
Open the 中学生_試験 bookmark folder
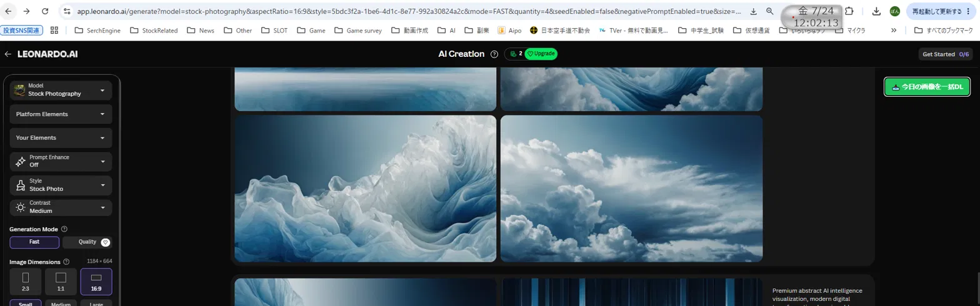click(701, 30)
